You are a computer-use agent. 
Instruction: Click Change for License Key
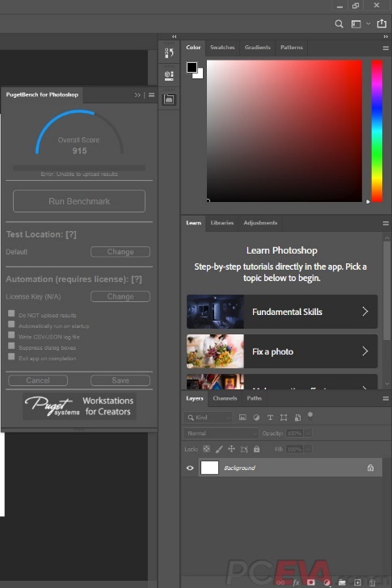[120, 296]
